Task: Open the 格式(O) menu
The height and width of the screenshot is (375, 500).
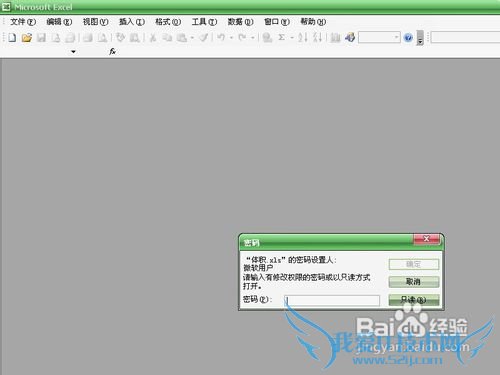Action: point(168,22)
